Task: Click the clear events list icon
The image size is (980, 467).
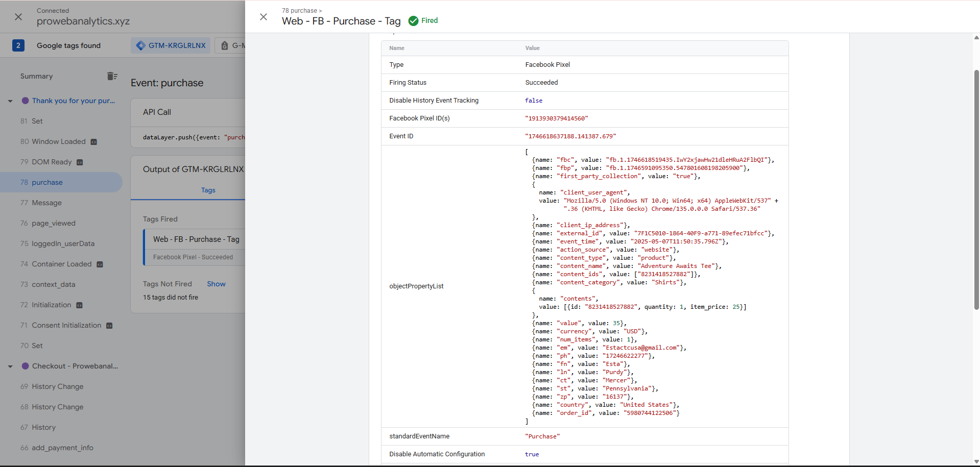Action: 112,76
